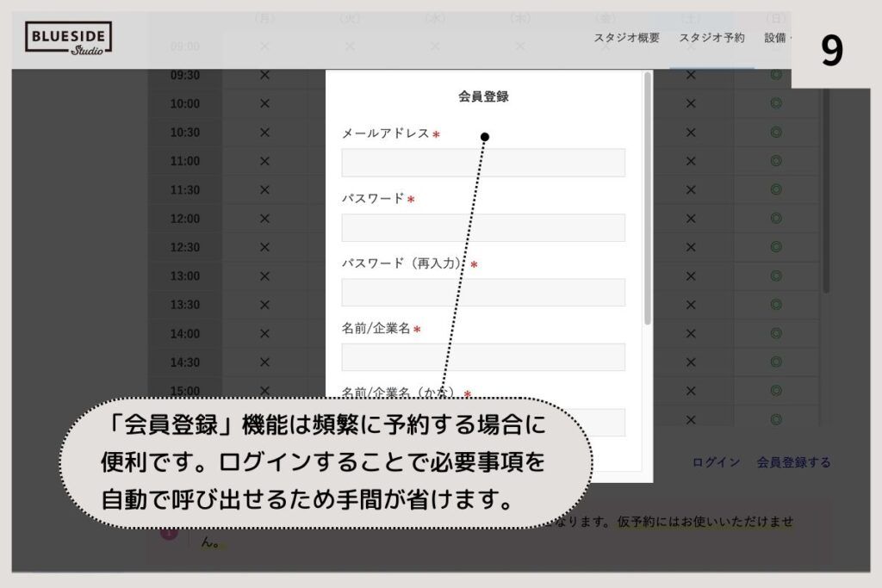Screen dimensions: 882x588
Task: Open the スタジオ概要 navigation item
Action: [627, 38]
